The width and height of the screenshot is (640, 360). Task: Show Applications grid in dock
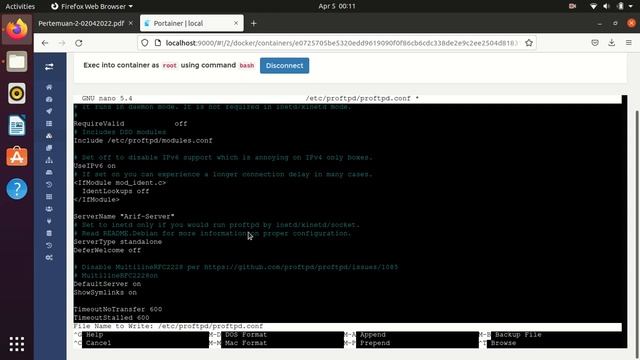(17, 344)
